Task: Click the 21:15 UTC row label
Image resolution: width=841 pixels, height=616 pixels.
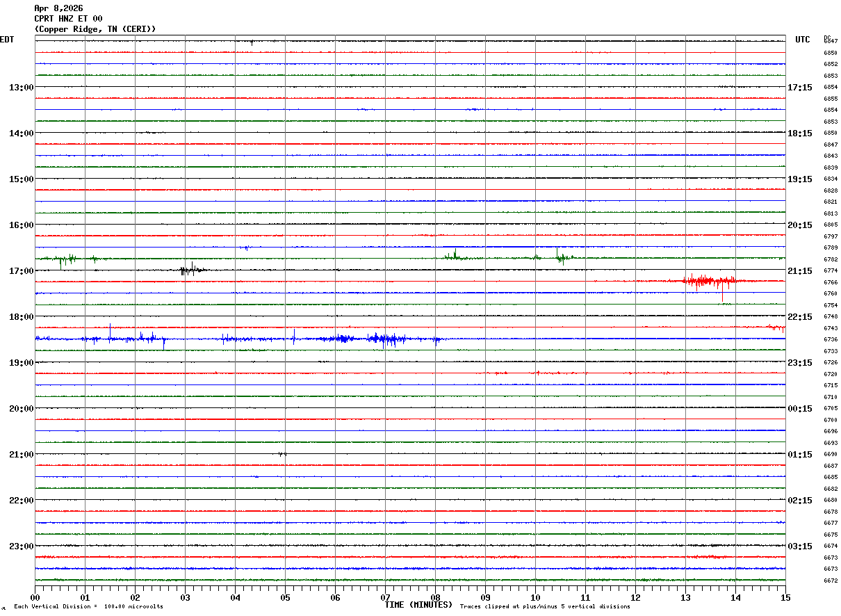Action: pos(800,271)
